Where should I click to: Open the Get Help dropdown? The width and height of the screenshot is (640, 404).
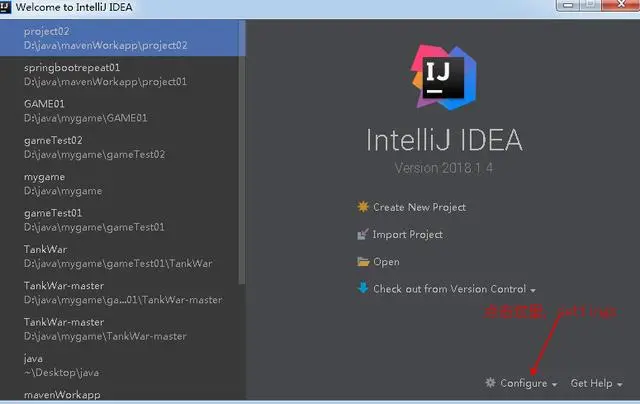pos(591,383)
